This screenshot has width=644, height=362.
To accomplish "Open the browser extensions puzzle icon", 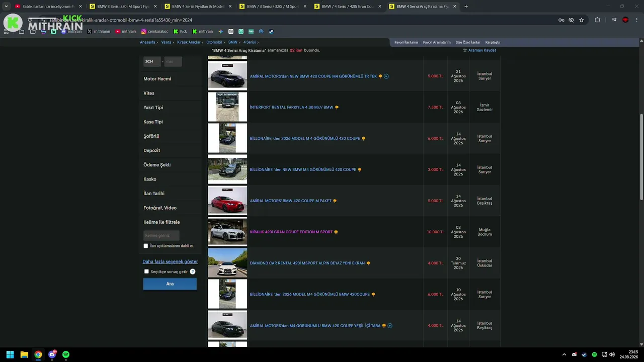I will point(597,20).
